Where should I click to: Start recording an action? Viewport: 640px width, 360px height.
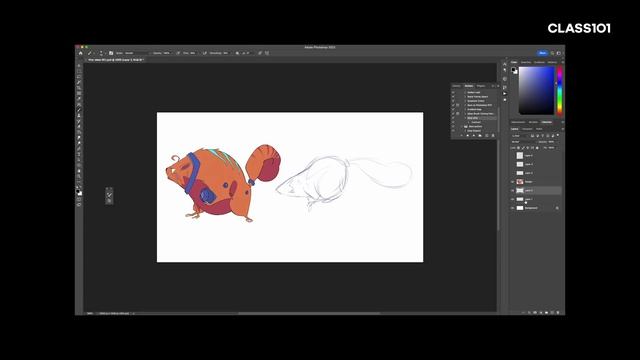click(x=467, y=136)
